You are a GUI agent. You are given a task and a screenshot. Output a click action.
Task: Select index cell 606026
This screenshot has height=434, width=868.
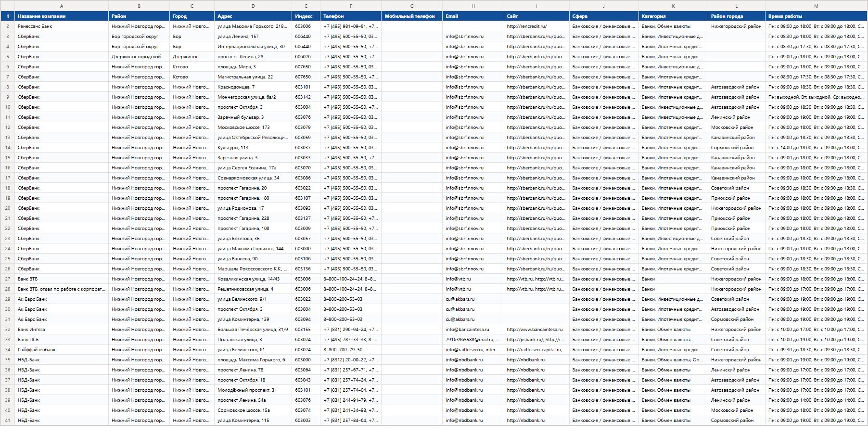point(306,57)
